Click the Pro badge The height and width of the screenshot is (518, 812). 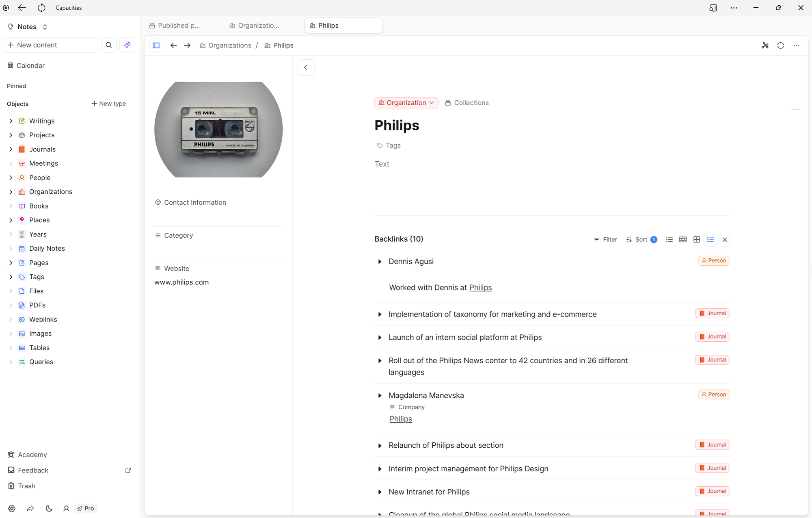pyautogui.click(x=86, y=508)
